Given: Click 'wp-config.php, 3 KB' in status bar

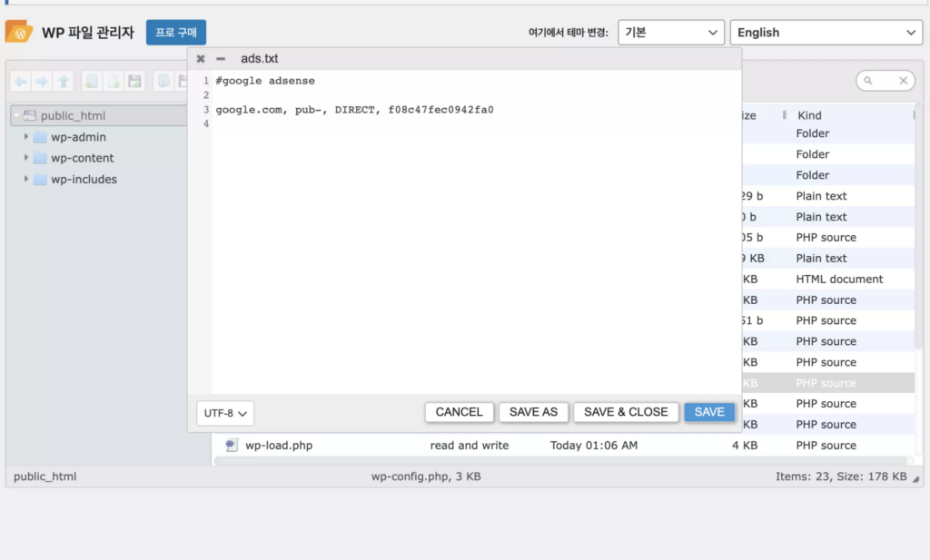Looking at the screenshot, I should pos(426,476).
